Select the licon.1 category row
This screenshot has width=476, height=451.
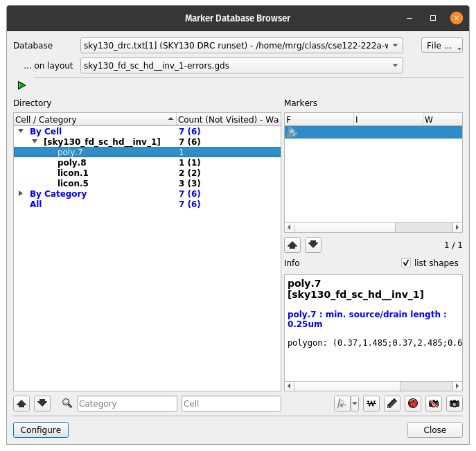(x=147, y=173)
